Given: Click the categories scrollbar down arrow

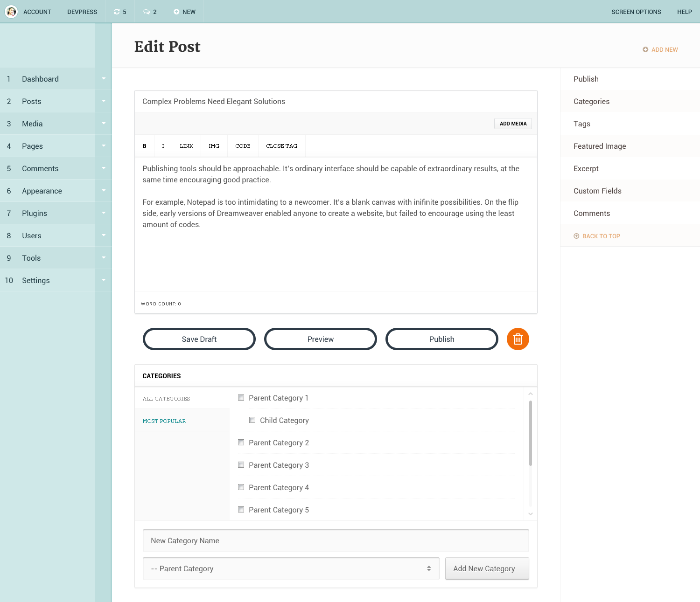Looking at the screenshot, I should pyautogui.click(x=531, y=514).
